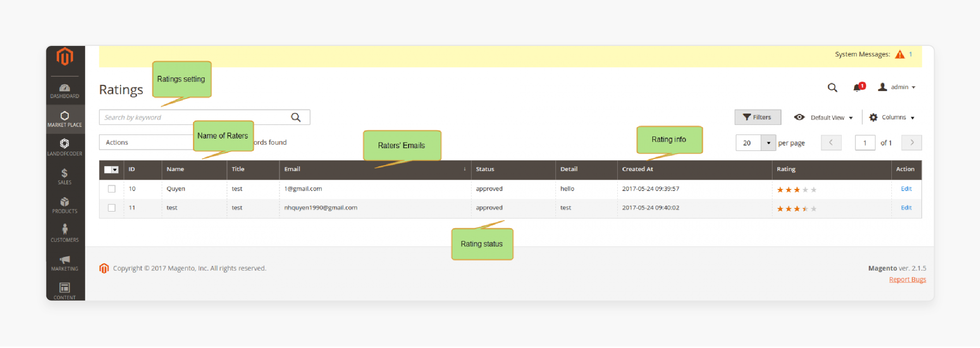The width and height of the screenshot is (980, 348).
Task: Open the Market Place sidebar menu
Action: click(65, 119)
